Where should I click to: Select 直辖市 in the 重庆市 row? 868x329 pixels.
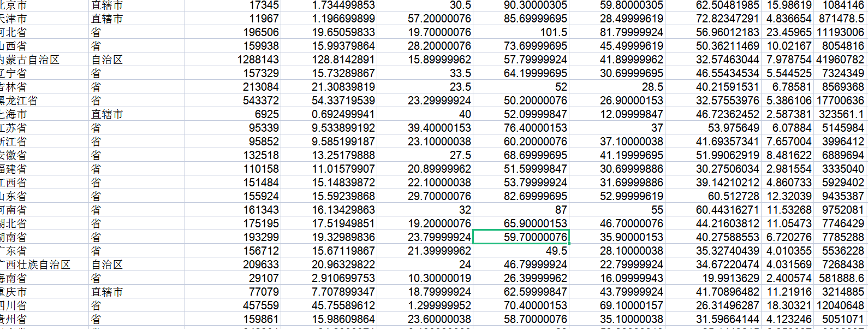click(136, 292)
